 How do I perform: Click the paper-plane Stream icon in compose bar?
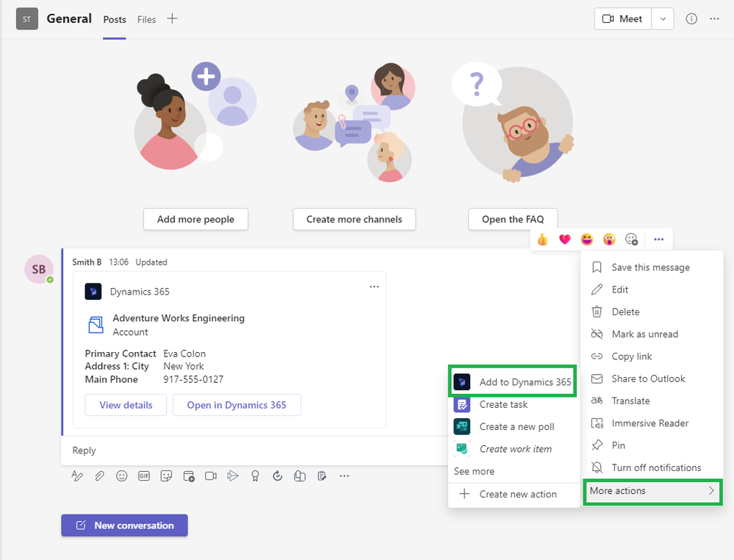[x=233, y=476]
